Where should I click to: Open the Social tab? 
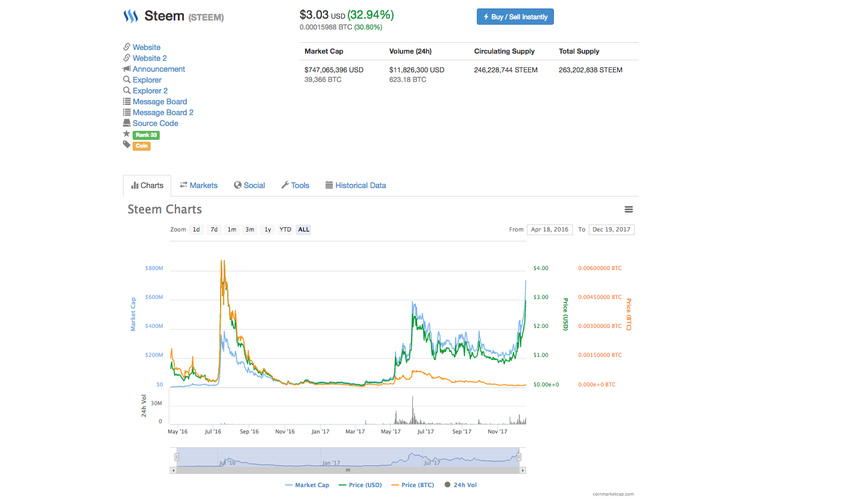(250, 186)
